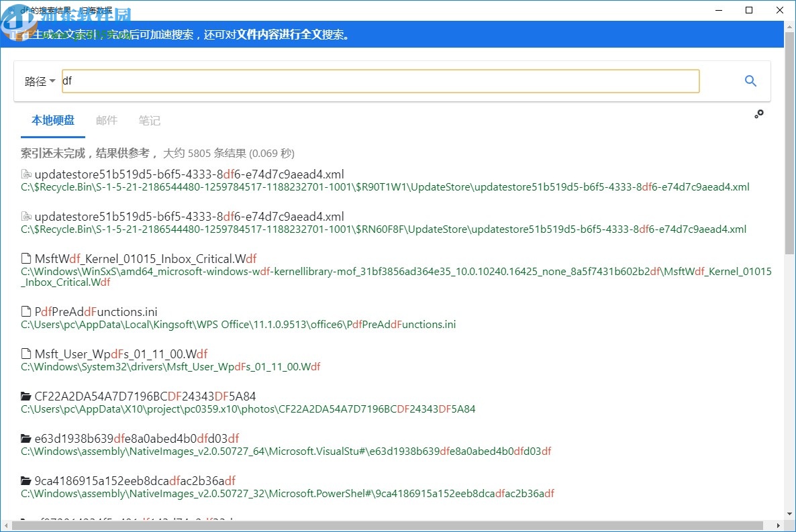The height and width of the screenshot is (532, 796).
Task: Open e63d1938b639dfe8a0abed4b0dfd03df folder result
Action: (136, 438)
